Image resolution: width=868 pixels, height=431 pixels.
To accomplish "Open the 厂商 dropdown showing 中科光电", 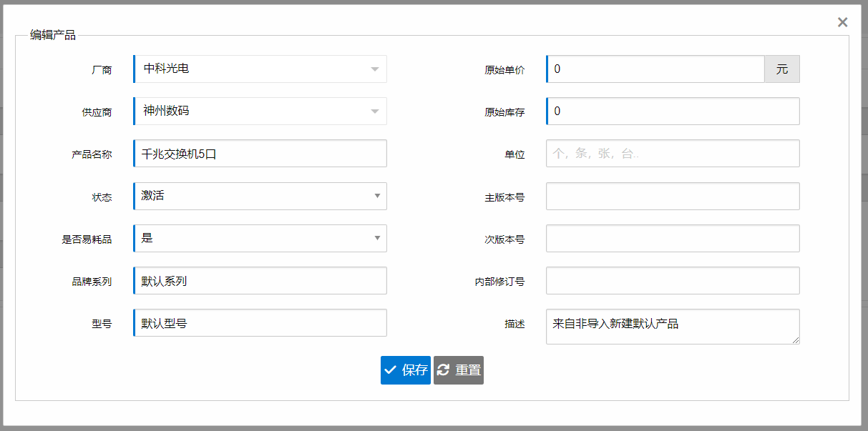I will tap(260, 69).
